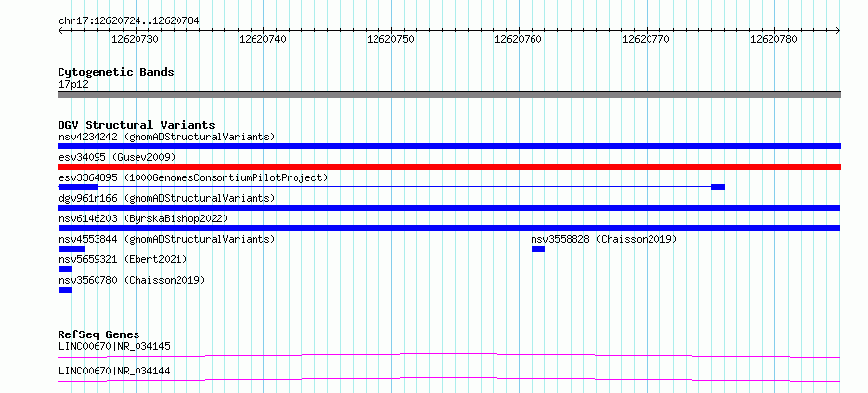
Task: Click the small blue bar under nsv3560780
Action: [x=64, y=290]
